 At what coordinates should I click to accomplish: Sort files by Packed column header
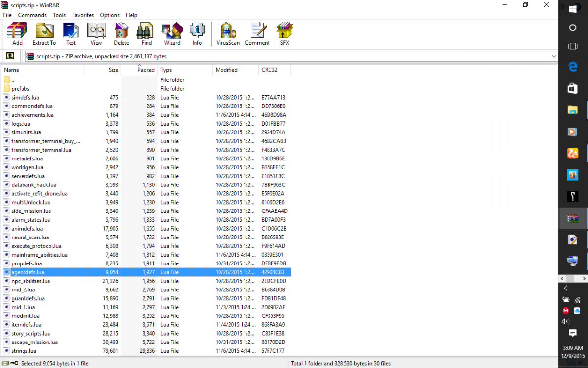(146, 70)
